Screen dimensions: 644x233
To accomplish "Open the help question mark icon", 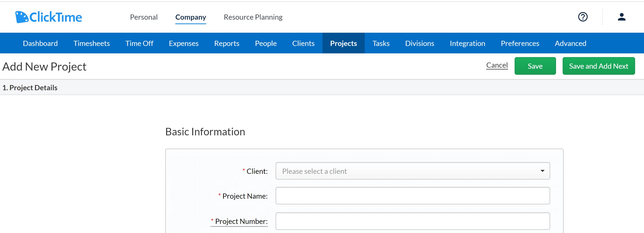I will (583, 17).
